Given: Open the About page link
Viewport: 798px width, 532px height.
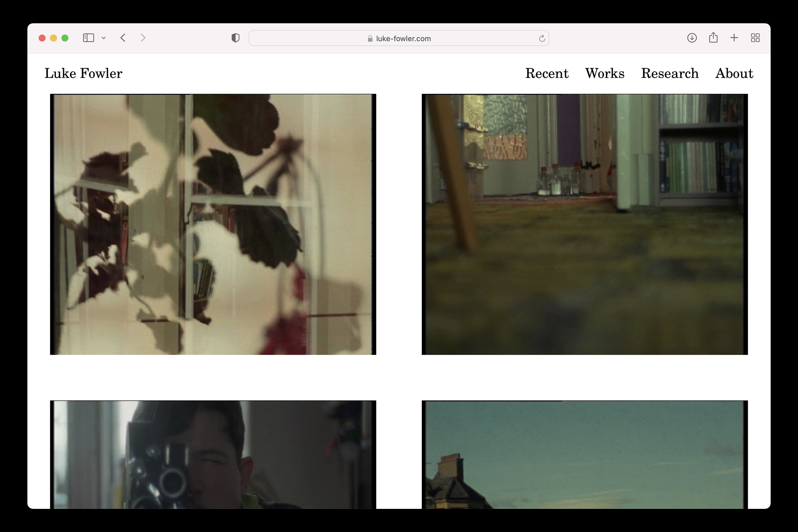Looking at the screenshot, I should [734, 73].
